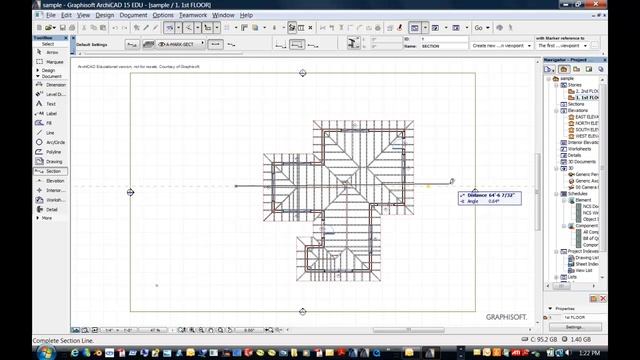Viewport: 640px width, 360px height.
Task: Toggle the 3D window toolbar button
Action: tap(436, 28)
